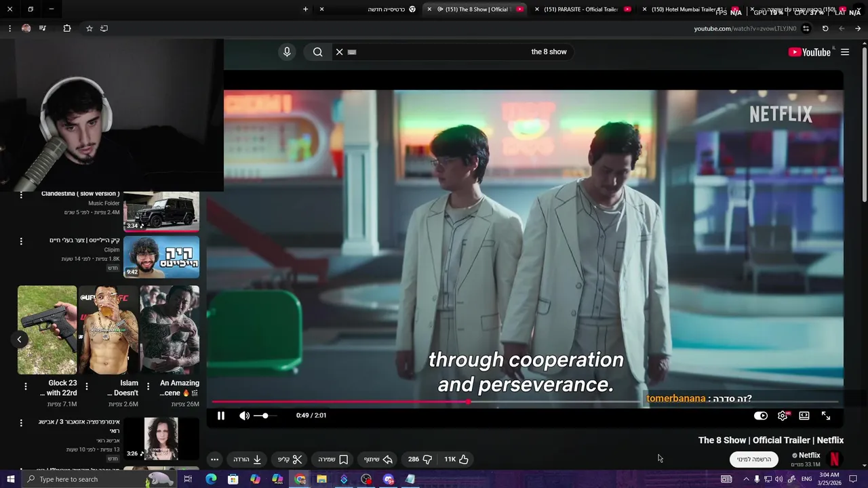Viewport: 868px width, 488px height.
Task: Open the Netflix channel avatar
Action: point(835,460)
